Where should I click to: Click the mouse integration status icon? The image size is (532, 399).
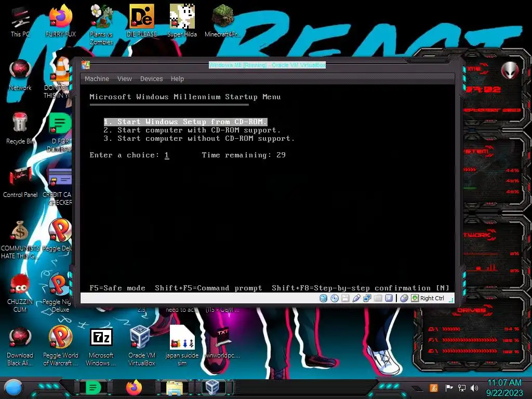404,298
